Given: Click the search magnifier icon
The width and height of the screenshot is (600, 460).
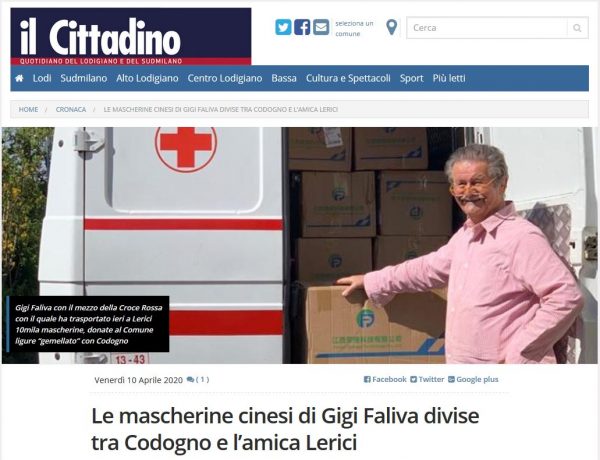Looking at the screenshot, I should click(x=577, y=28).
